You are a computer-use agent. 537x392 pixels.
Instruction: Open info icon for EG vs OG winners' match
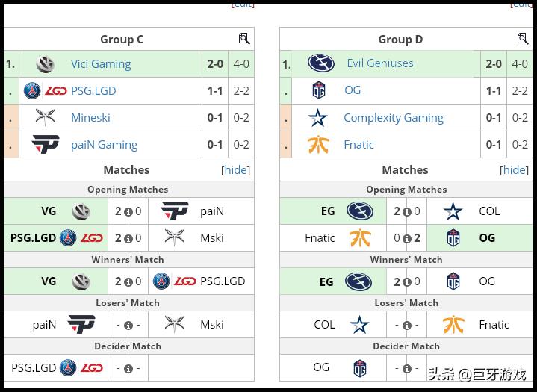click(x=406, y=282)
